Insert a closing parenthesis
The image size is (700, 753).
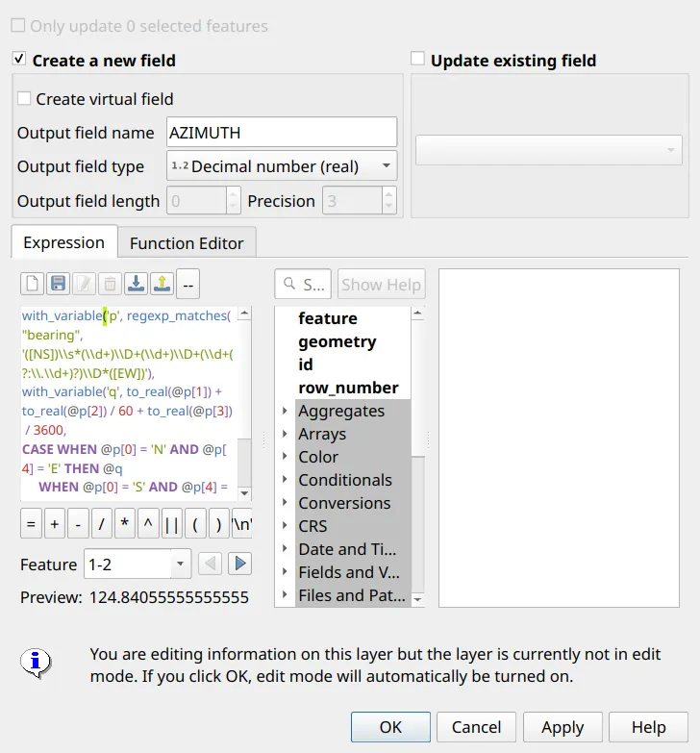tap(219, 523)
